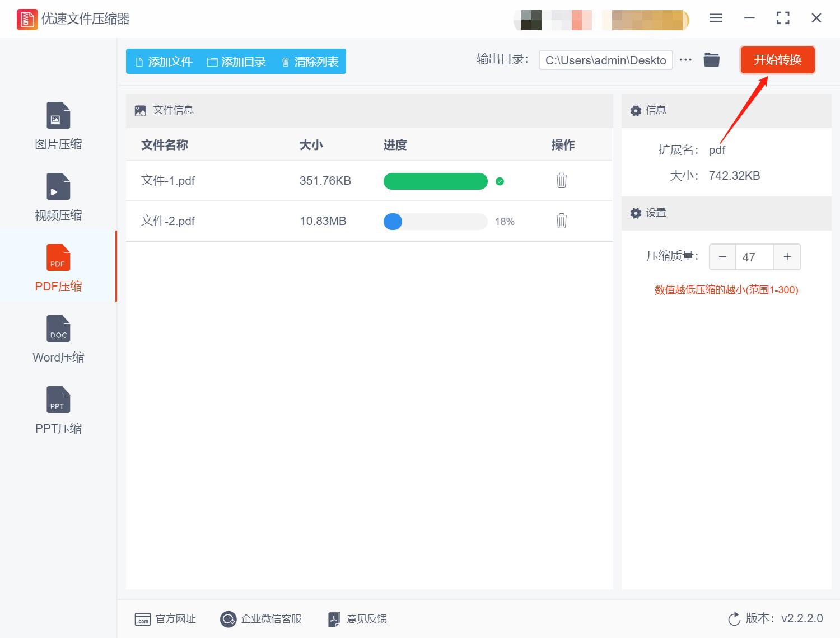Screen dimensions: 840x638
Task: Remove 文件-2.pdf with the trash icon
Action: [561, 221]
